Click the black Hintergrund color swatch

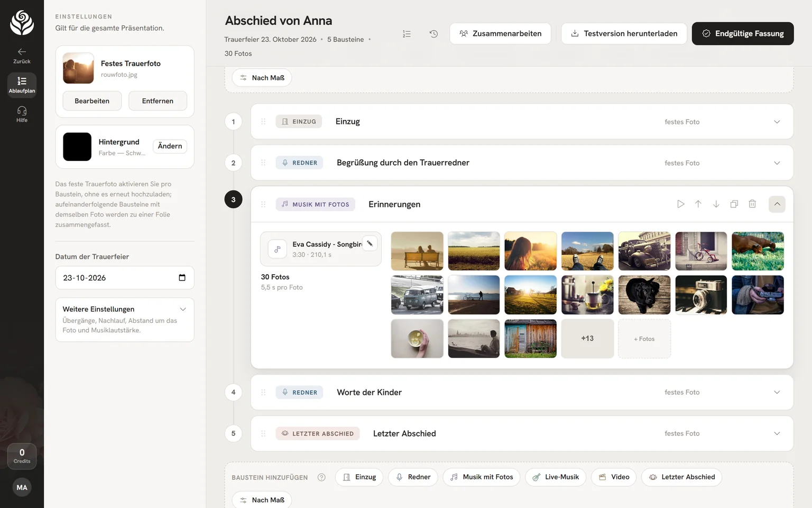(77, 147)
